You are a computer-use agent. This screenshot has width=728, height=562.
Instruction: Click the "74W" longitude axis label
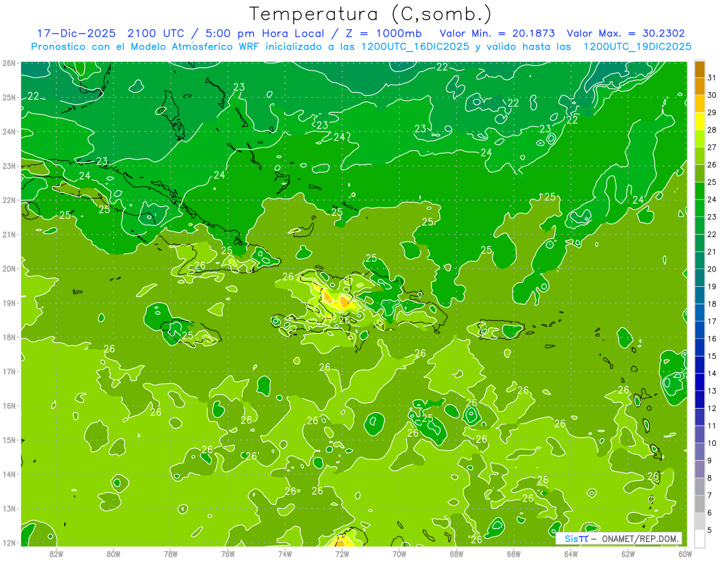[285, 554]
